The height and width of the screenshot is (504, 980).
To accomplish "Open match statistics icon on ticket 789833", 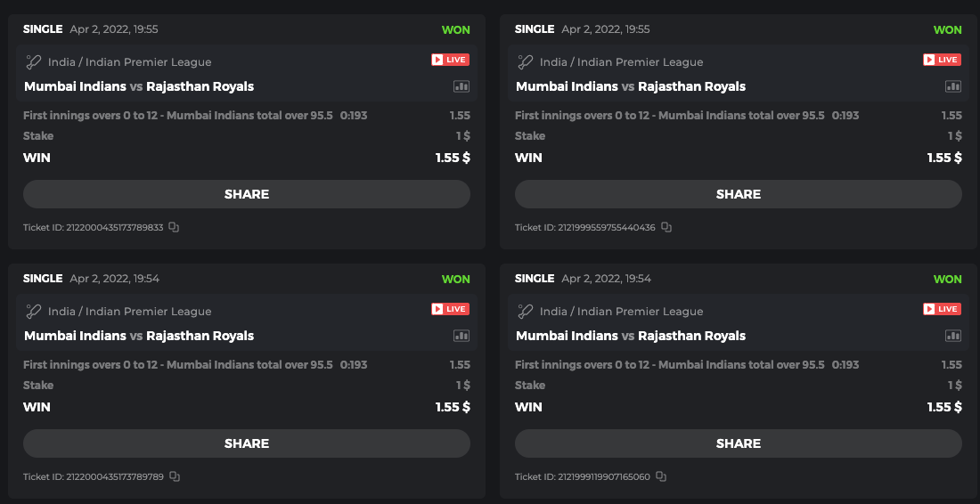I will 461,86.
